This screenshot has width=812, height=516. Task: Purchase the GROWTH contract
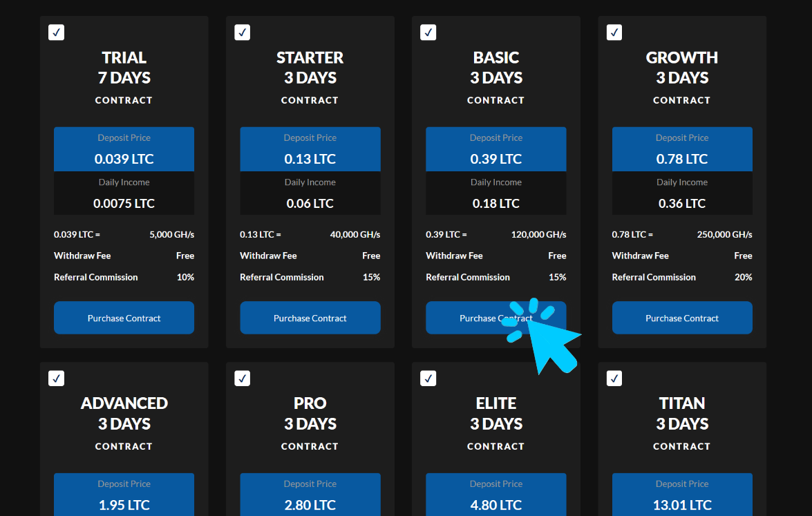[x=682, y=317]
